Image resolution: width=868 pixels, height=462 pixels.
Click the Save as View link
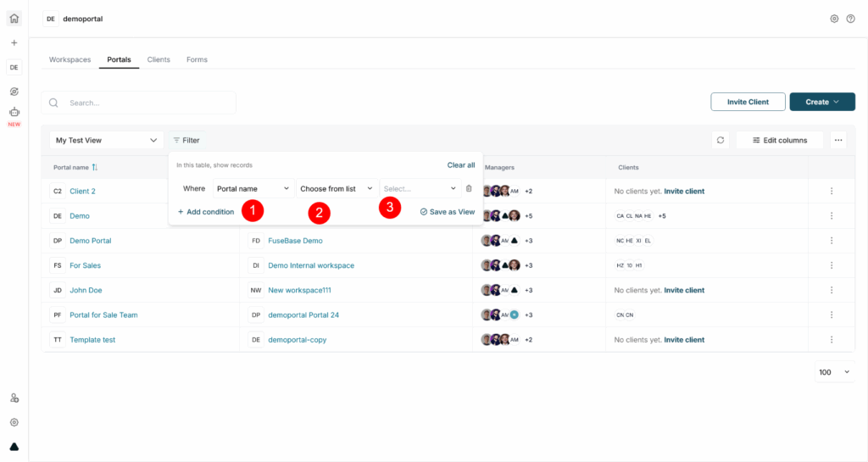point(448,212)
